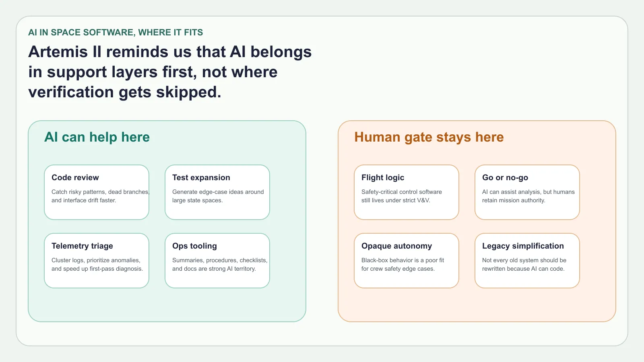
Task: Click the "Telemetry triage" card title
Action: click(x=82, y=246)
